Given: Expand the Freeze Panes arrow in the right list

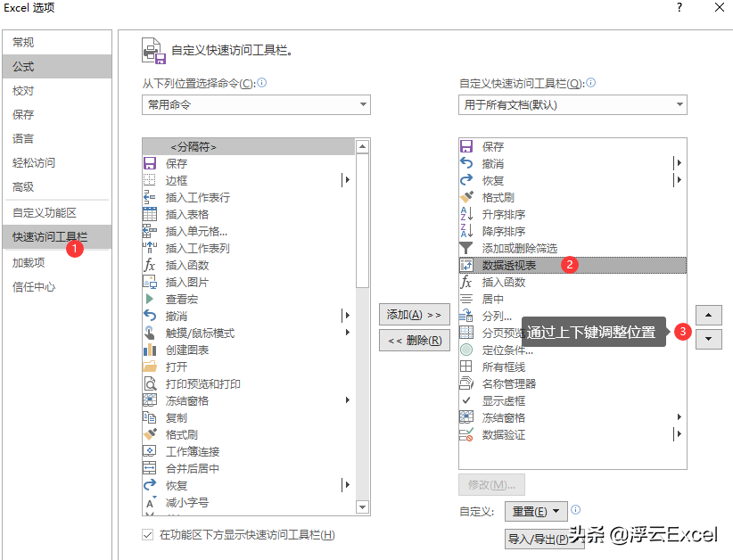Looking at the screenshot, I should 679,417.
